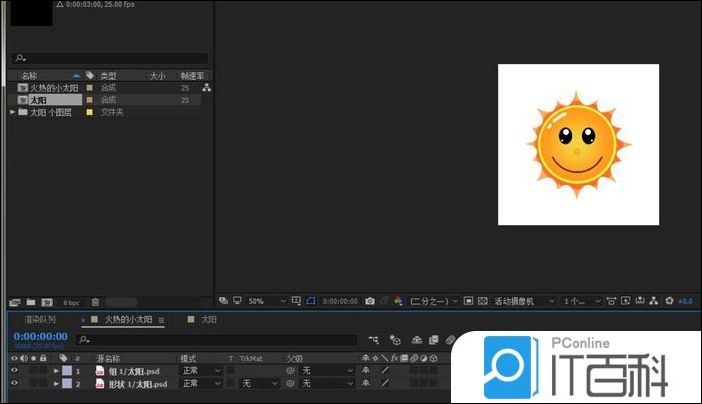This screenshot has height=404, width=702.
Task: Create a new folder in Project panel
Action: (31, 302)
